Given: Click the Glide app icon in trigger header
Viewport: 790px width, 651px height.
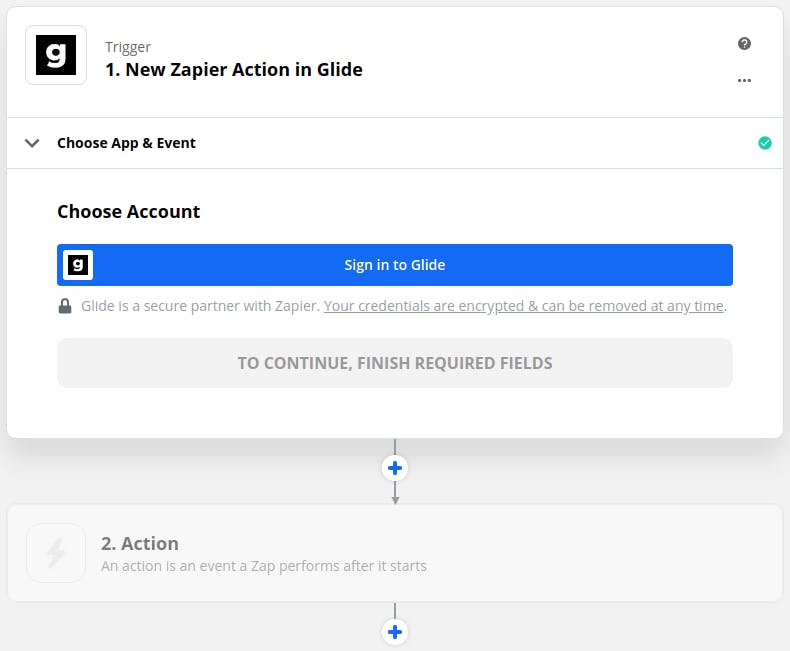Looking at the screenshot, I should tap(56, 56).
